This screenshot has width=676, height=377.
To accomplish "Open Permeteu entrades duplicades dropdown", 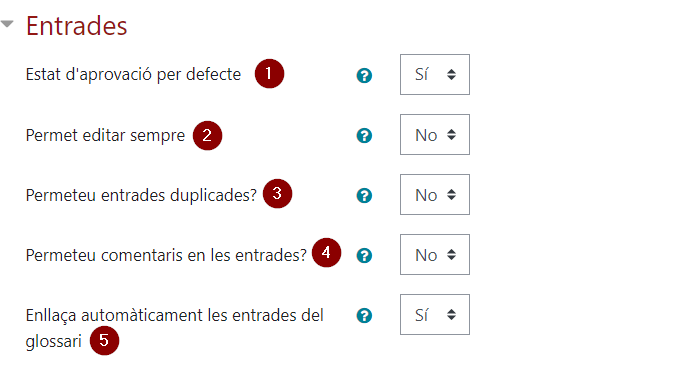I will tap(435, 195).
